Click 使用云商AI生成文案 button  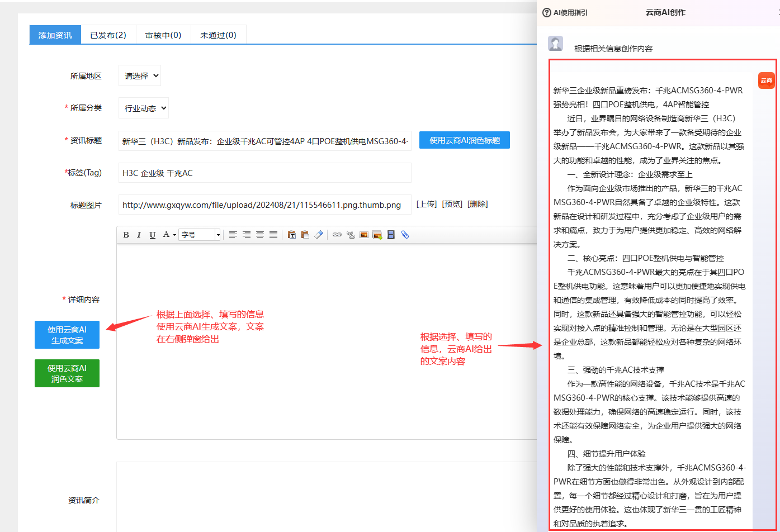click(x=67, y=335)
